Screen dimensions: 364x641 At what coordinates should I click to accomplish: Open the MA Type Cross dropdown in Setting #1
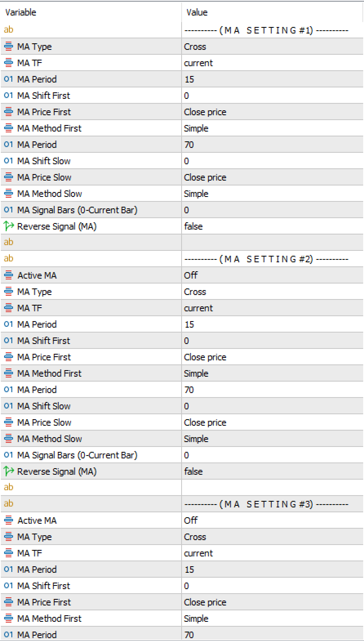point(272,46)
